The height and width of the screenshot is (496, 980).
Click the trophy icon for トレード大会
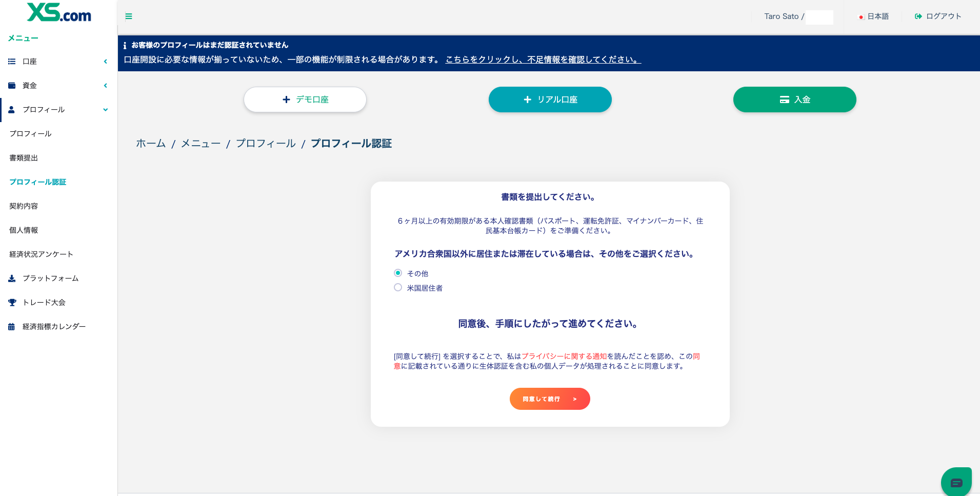pos(12,303)
